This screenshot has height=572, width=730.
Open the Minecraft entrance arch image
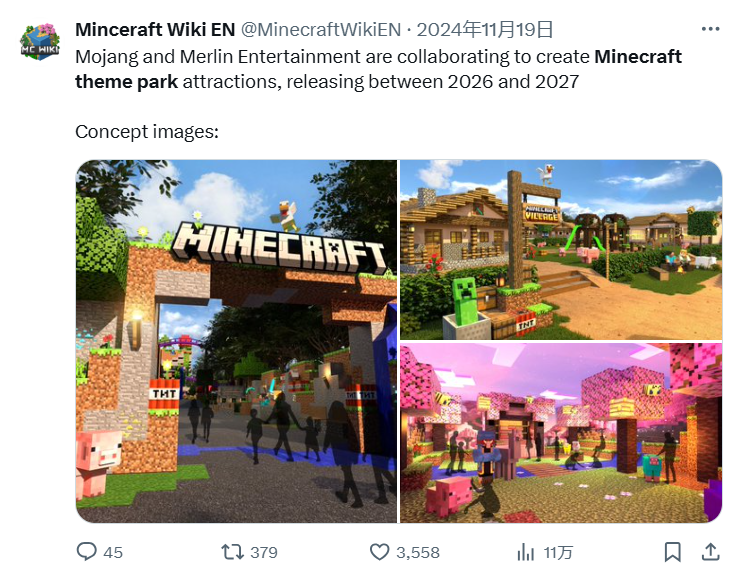click(x=237, y=341)
